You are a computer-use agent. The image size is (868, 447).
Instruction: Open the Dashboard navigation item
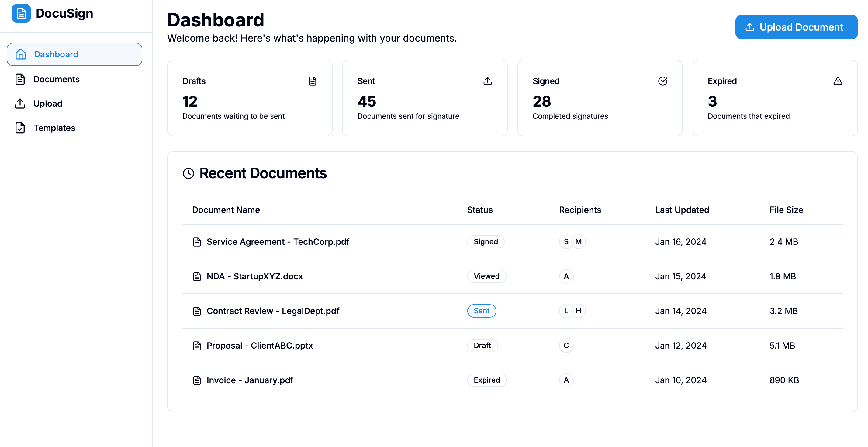[x=56, y=54]
